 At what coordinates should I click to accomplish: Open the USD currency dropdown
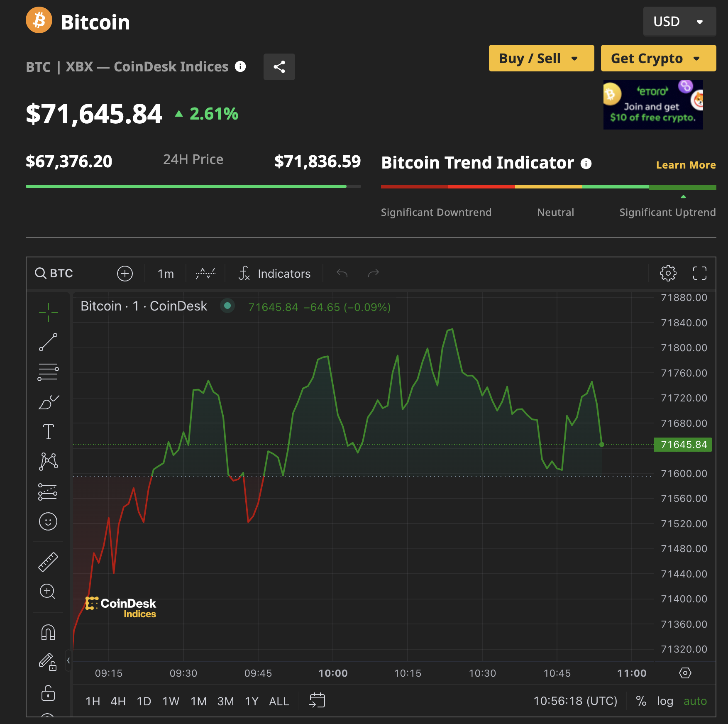[679, 22]
